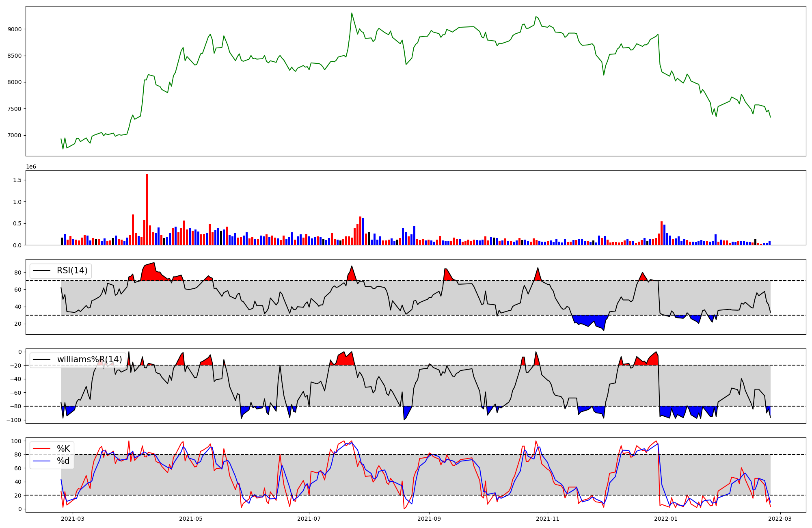Click the 2022-03 x-axis date label

[780, 519]
